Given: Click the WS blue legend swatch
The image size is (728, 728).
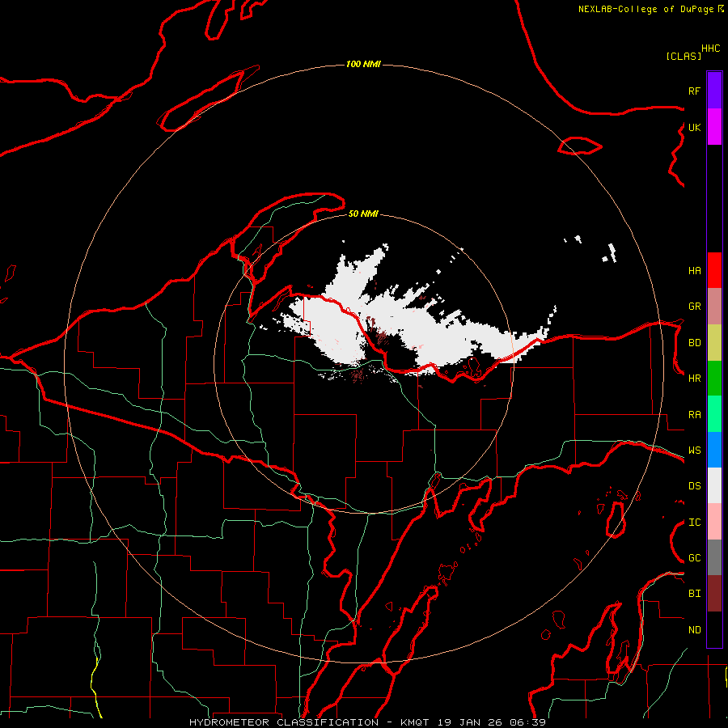Looking at the screenshot, I should click(714, 450).
